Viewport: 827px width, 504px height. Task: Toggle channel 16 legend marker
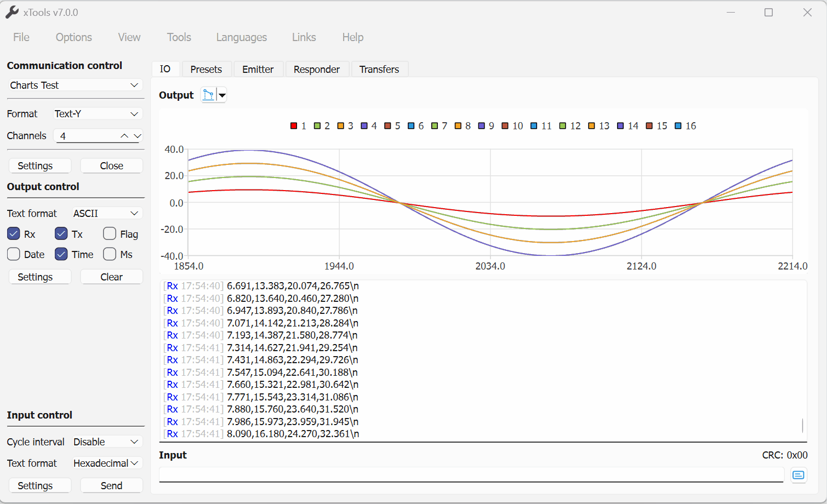tap(678, 126)
